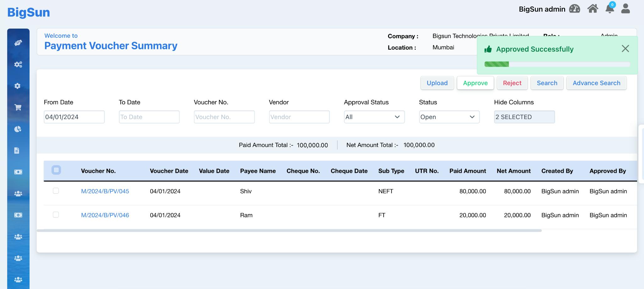
Task: Open voucher link M/2024/B/PV/045
Action: (x=105, y=191)
